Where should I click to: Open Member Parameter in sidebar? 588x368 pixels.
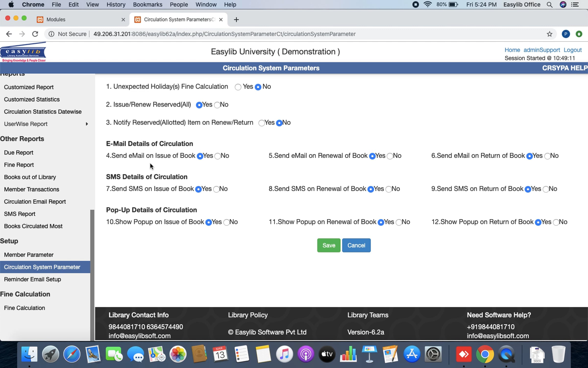tap(29, 255)
